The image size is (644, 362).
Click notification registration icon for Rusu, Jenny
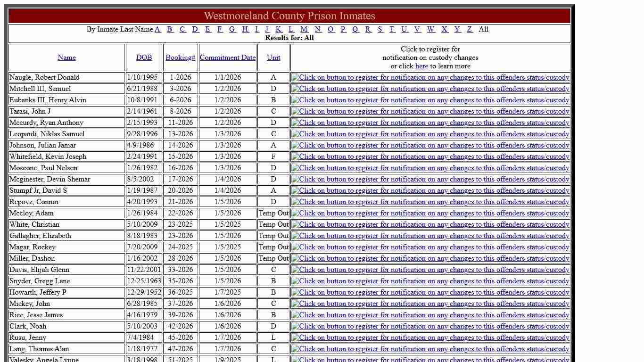pos(430,337)
